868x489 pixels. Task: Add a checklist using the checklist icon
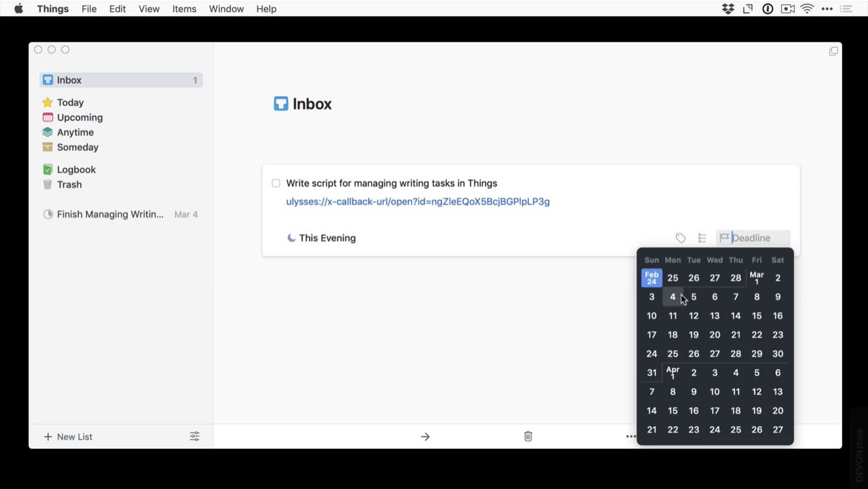pos(702,238)
